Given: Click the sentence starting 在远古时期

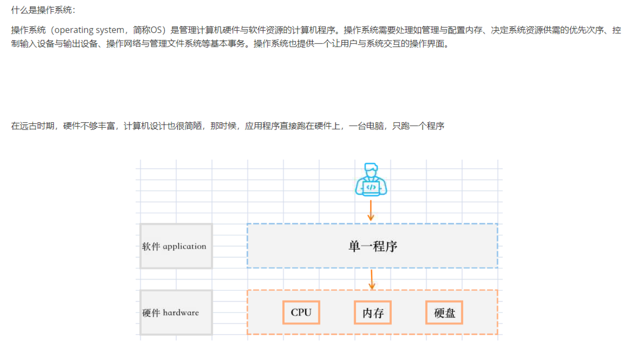Looking at the screenshot, I should (x=228, y=126).
